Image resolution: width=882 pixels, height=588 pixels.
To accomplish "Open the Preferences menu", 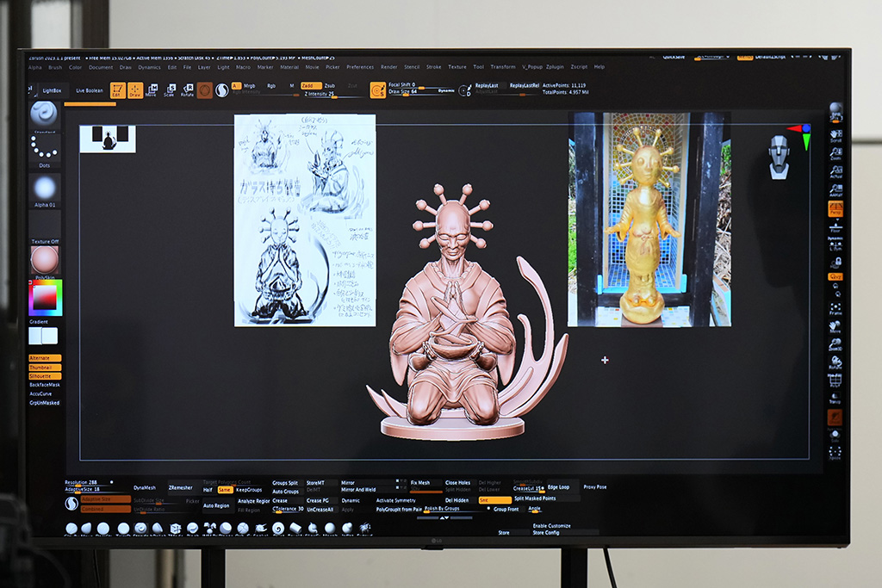I will coord(360,67).
